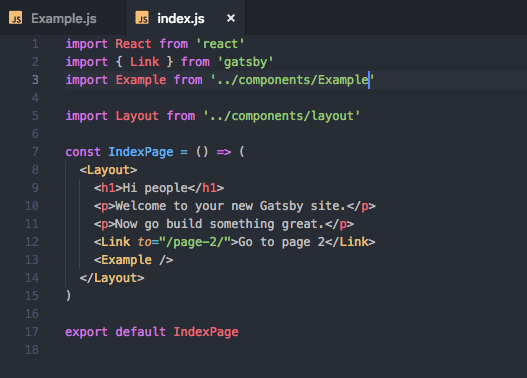Screen dimensions: 527x378
Task: Select the index.js tab
Action: coord(186,18)
